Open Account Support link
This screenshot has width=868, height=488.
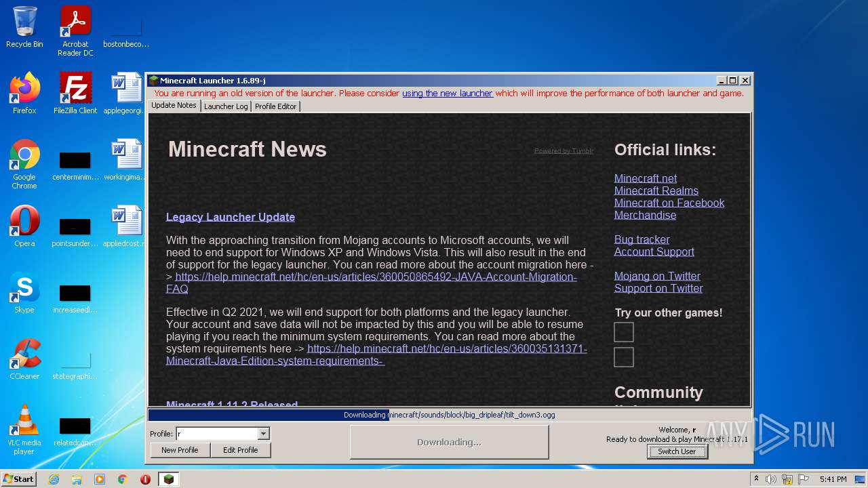click(x=654, y=251)
